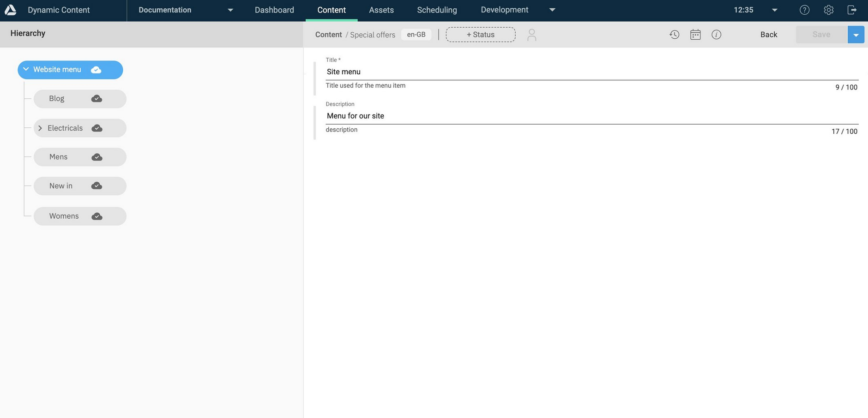Add a status with the Status button
This screenshot has height=418, width=868.
(480, 34)
